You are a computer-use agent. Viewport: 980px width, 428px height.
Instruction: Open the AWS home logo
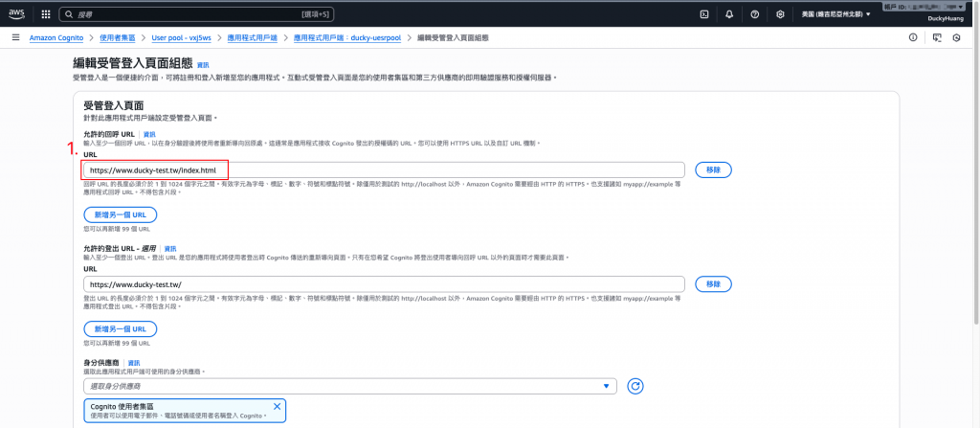point(16,13)
